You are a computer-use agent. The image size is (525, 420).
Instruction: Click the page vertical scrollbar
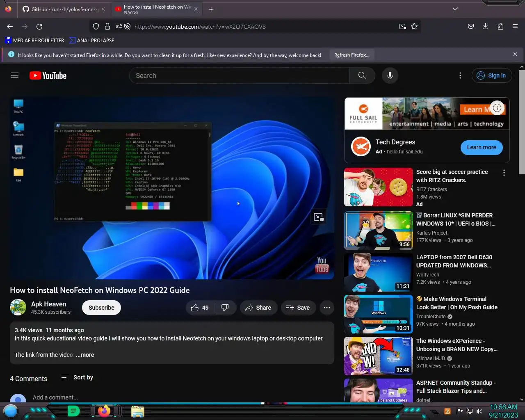pos(522,122)
